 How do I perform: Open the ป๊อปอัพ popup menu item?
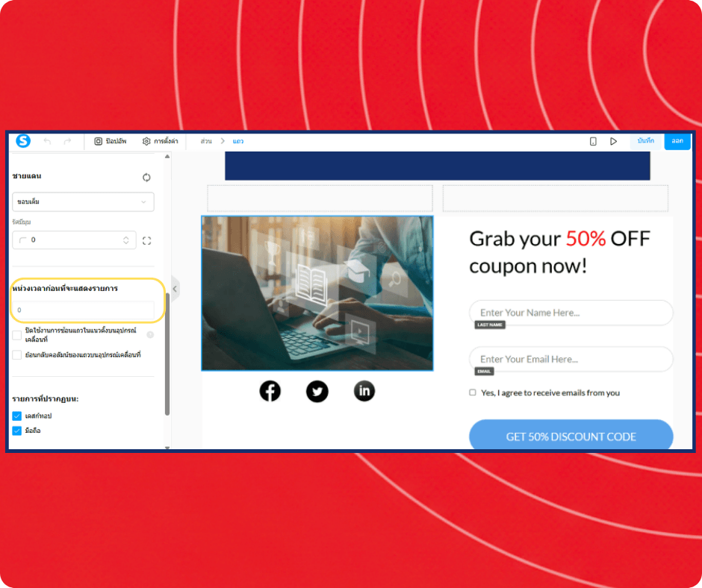click(110, 142)
